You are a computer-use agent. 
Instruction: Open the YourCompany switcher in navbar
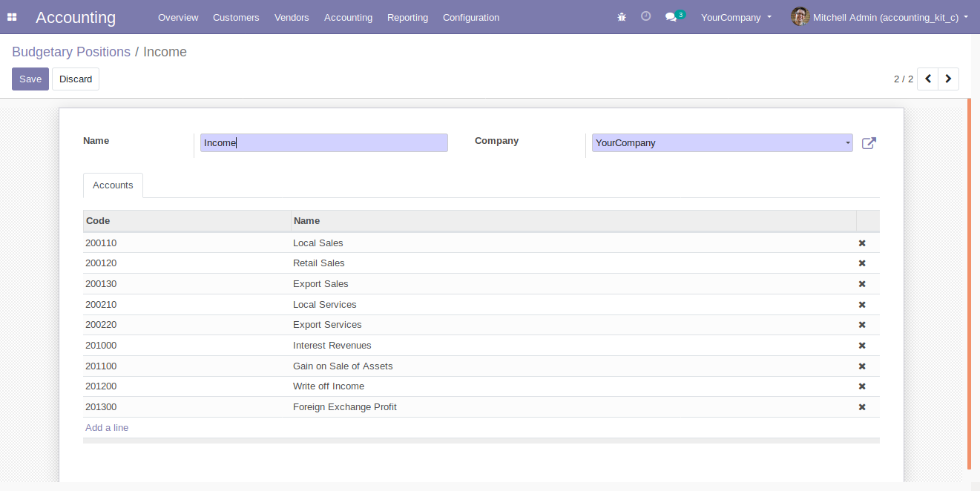point(736,17)
